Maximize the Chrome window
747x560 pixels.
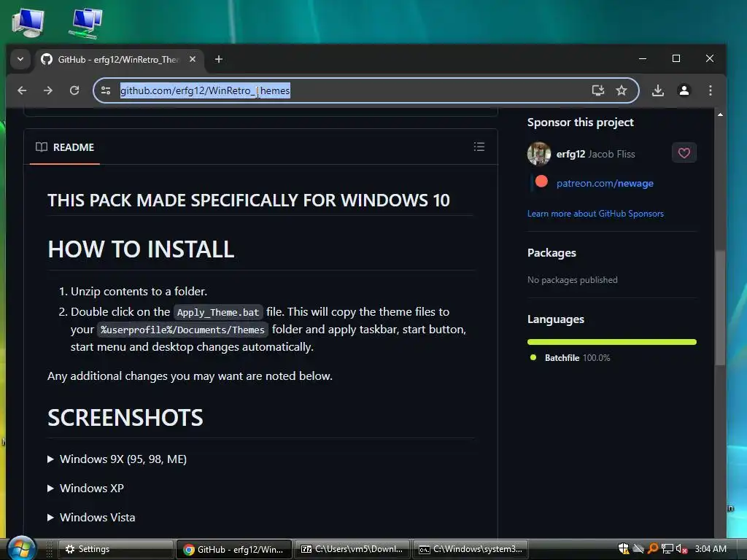point(676,58)
